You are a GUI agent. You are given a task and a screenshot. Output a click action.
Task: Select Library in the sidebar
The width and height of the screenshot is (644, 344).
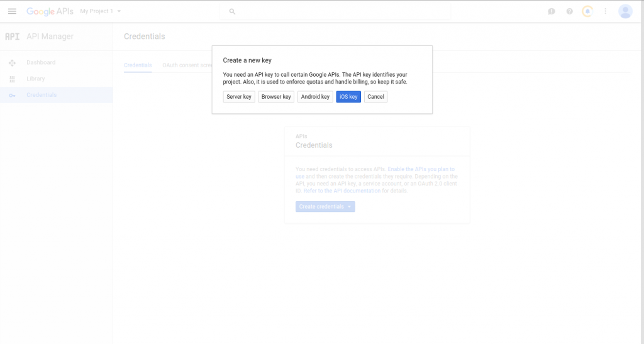[x=36, y=79]
